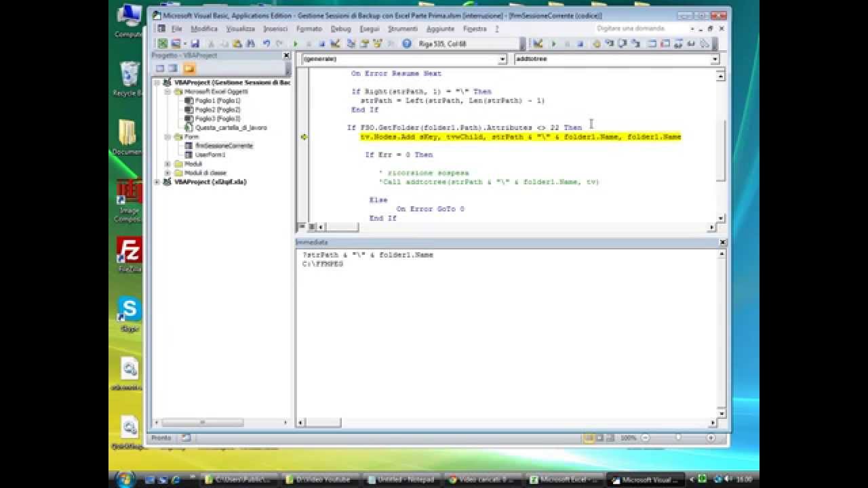The image size is (868, 488).
Task: Open the Modifica menu
Action: (x=204, y=28)
